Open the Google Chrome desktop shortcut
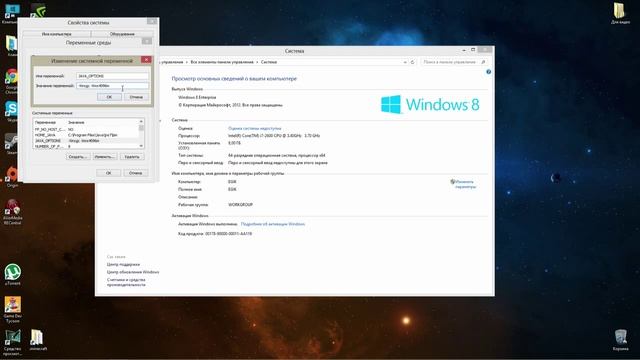The height and width of the screenshot is (360, 640). [11, 80]
